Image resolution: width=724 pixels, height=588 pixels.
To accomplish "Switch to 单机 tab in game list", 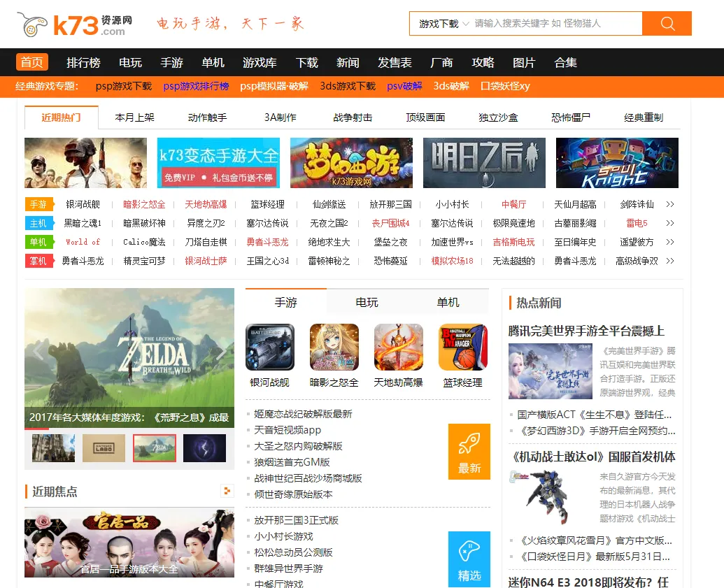I will point(448,302).
